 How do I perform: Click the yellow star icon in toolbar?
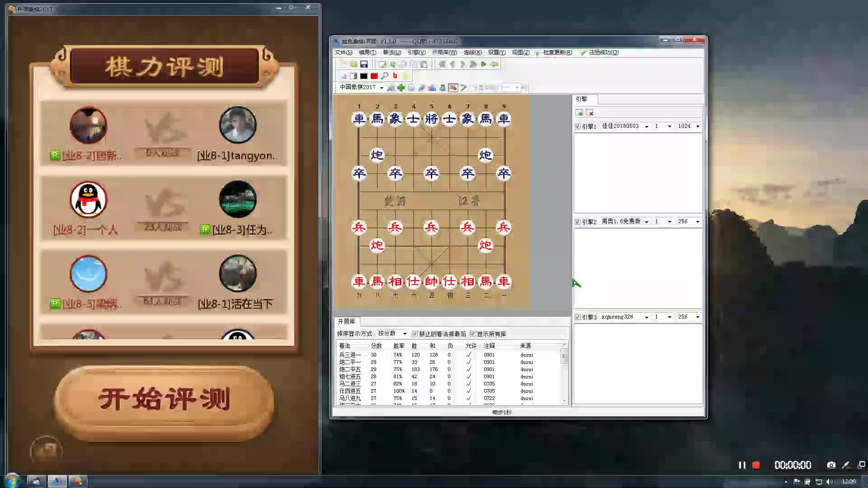click(406, 76)
